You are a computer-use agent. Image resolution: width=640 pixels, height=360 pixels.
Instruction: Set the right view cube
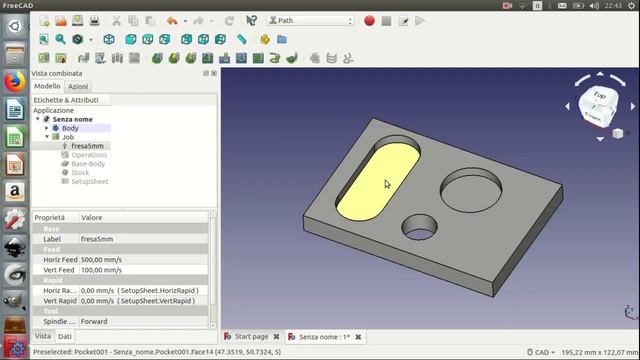(x=164, y=39)
